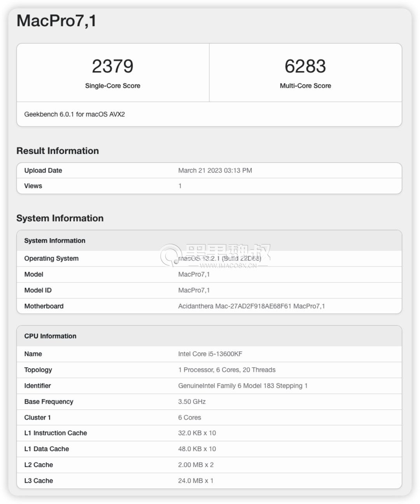The width and height of the screenshot is (420, 504).
Task: Click the Motherboard label
Action: pyautogui.click(x=44, y=306)
